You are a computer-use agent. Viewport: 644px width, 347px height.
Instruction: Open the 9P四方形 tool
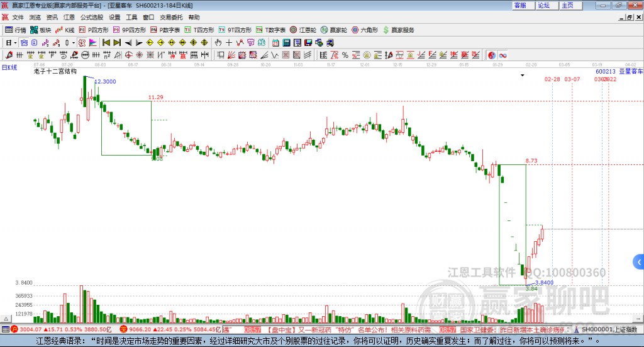pos(129,30)
